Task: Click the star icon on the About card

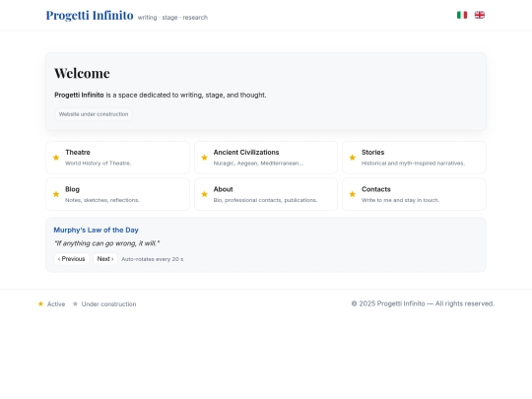Action: pos(204,194)
